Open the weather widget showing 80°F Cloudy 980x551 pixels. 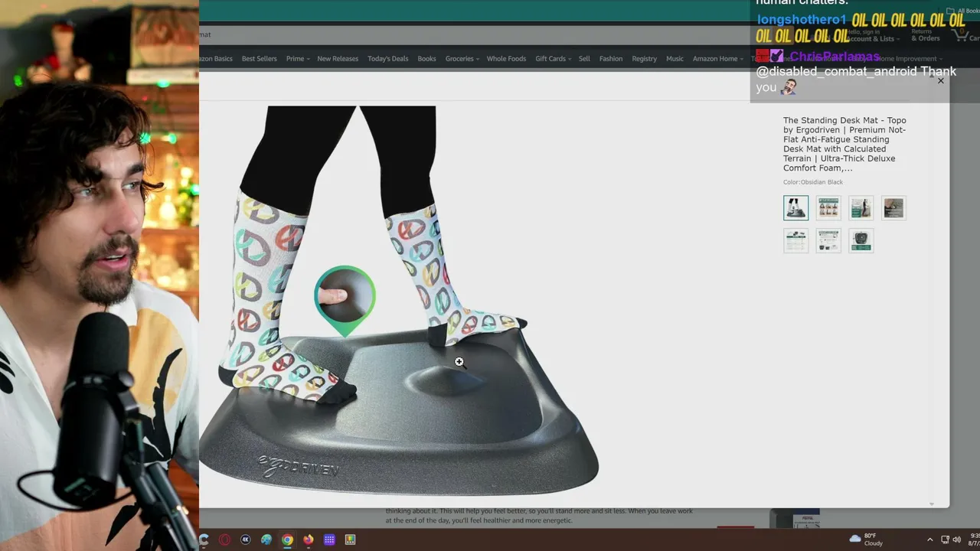pyautogui.click(x=866, y=540)
